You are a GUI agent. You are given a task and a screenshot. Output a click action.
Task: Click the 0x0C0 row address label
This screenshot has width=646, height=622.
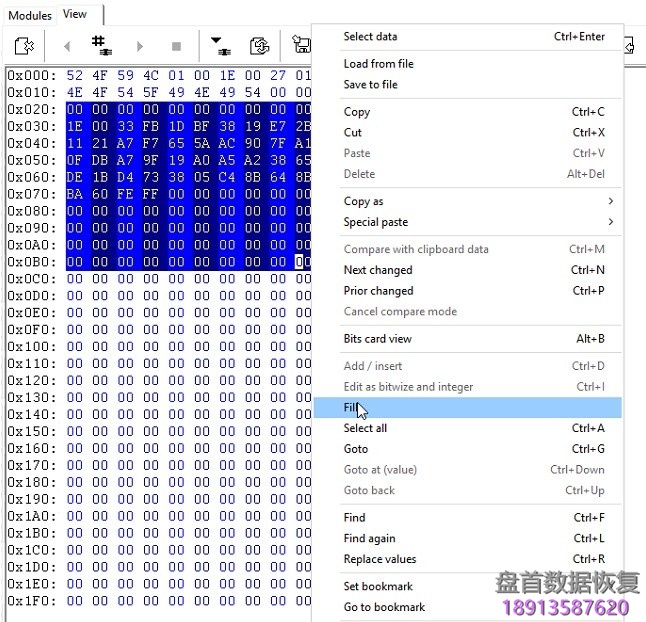[x=32, y=279]
